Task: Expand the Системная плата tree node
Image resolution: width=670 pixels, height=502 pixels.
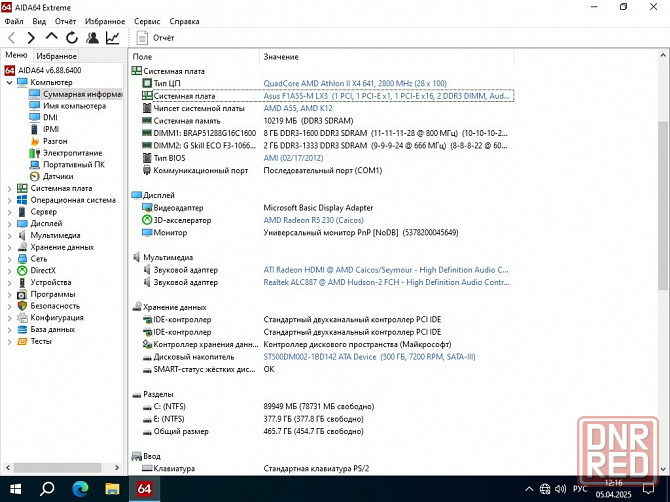Action: [x=9, y=188]
